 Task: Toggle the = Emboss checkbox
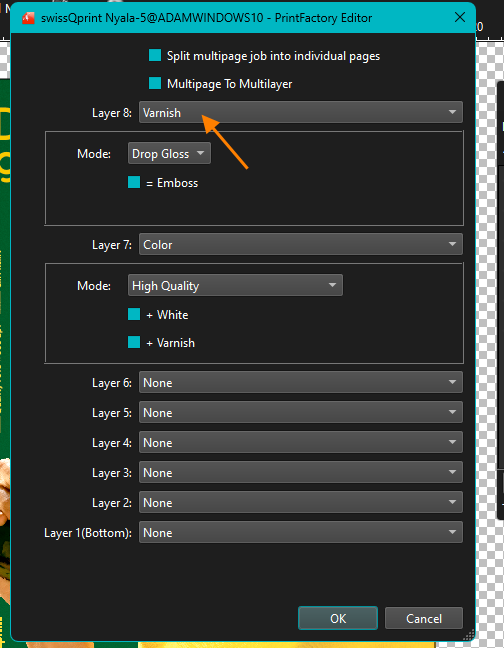134,182
